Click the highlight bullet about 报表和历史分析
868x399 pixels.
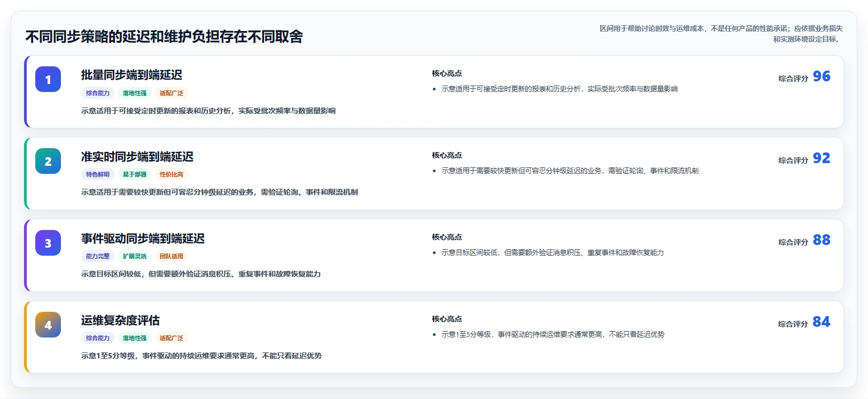(x=560, y=89)
